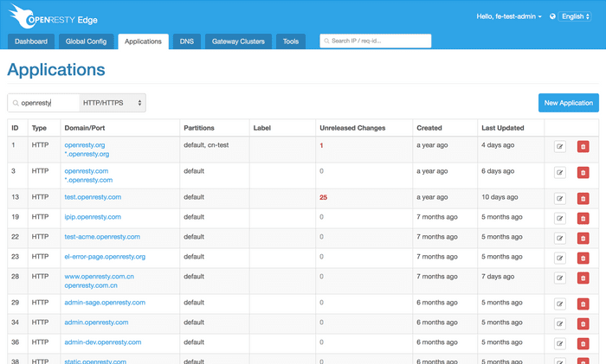This screenshot has height=364, width=606.
Task: Open the Gateway Clusters tab
Action: click(238, 42)
